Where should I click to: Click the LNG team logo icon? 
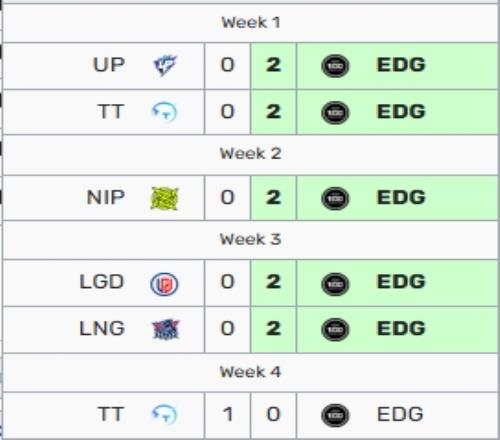coord(165,329)
